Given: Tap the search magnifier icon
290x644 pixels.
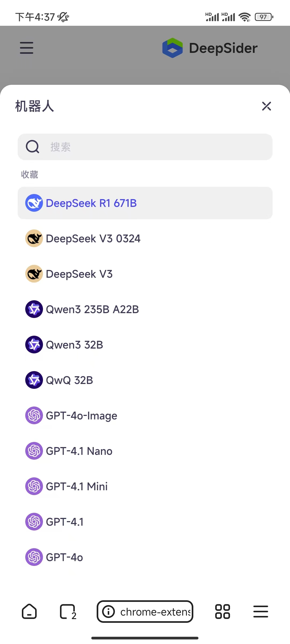Looking at the screenshot, I should click(32, 147).
